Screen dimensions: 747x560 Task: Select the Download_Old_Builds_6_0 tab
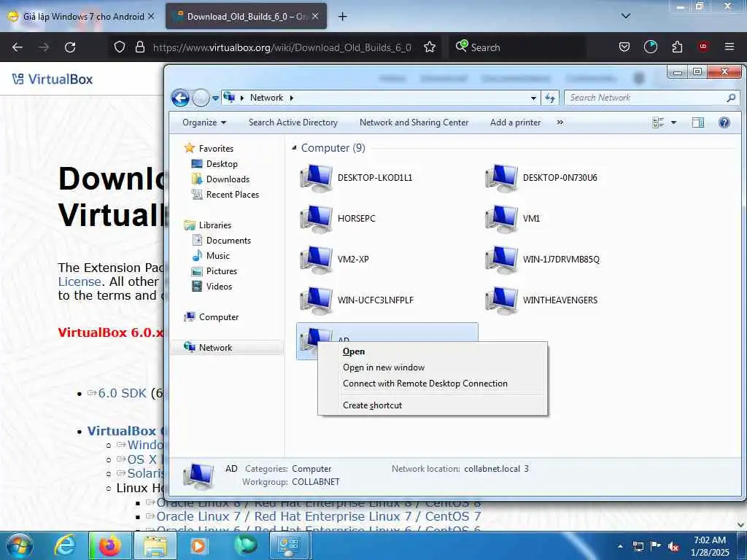click(x=247, y=16)
